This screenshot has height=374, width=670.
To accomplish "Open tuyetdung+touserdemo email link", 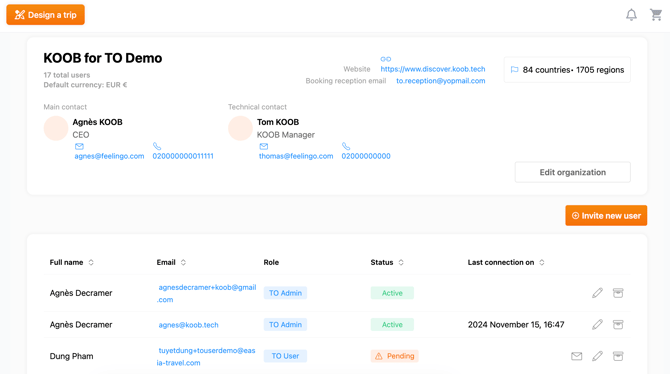I will (x=206, y=356).
